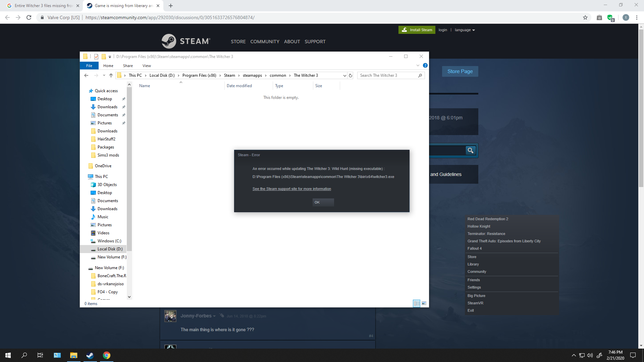Open ABOUT menu item
The width and height of the screenshot is (644, 362).
coord(292,42)
